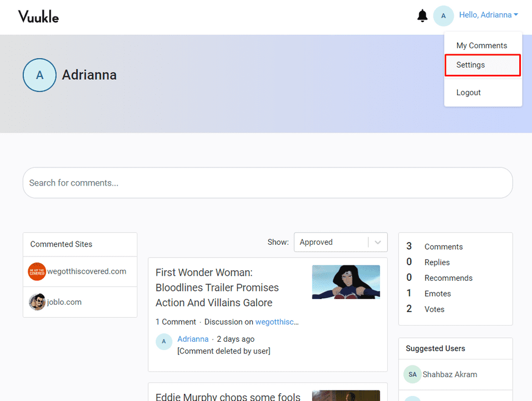The height and width of the screenshot is (401, 532).
Task: Click the wegotthiscovered discussion link
Action: (x=277, y=321)
